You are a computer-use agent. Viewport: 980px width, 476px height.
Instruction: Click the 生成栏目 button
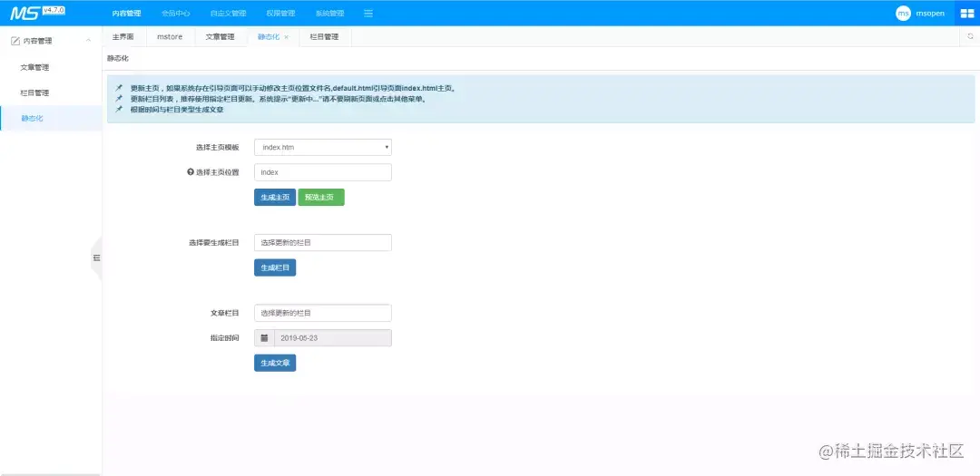coord(275,267)
